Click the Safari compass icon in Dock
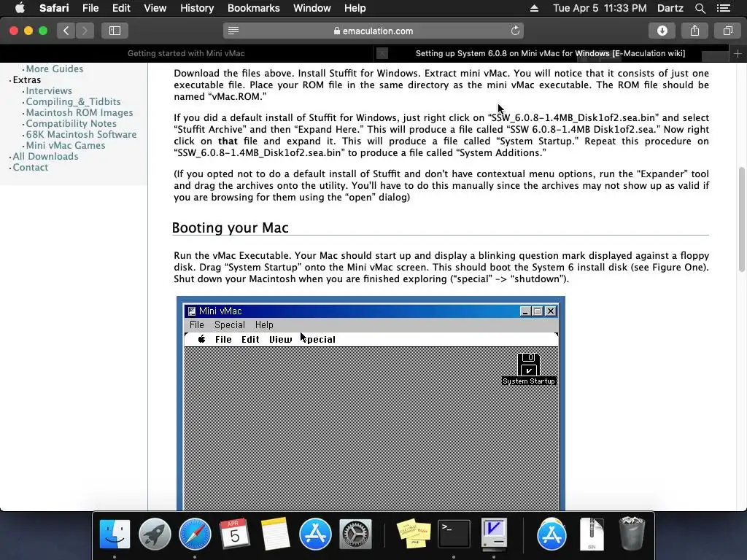 click(195, 534)
